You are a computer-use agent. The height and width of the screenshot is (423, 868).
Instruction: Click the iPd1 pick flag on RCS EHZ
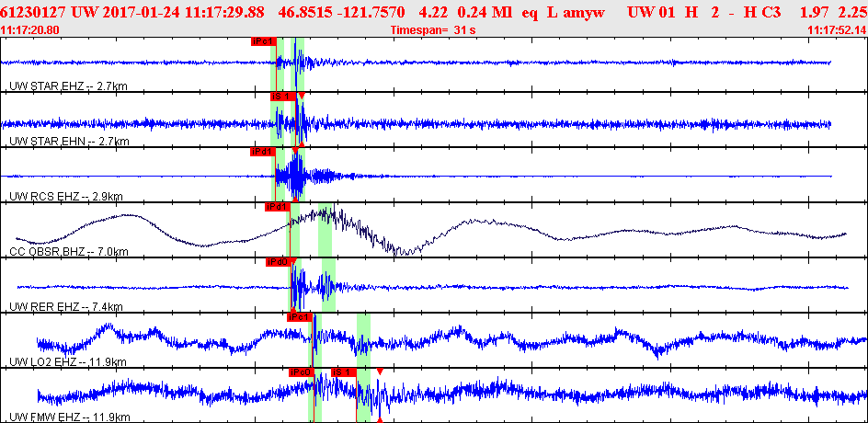coord(262,151)
